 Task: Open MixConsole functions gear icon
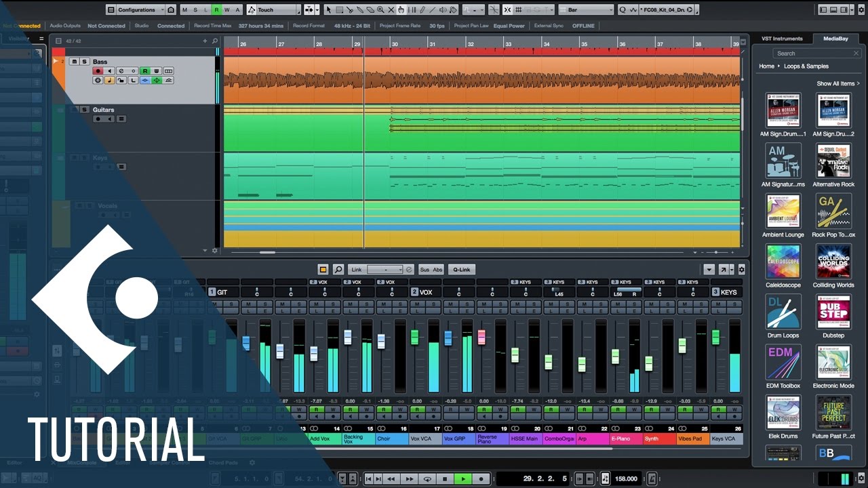coord(741,269)
